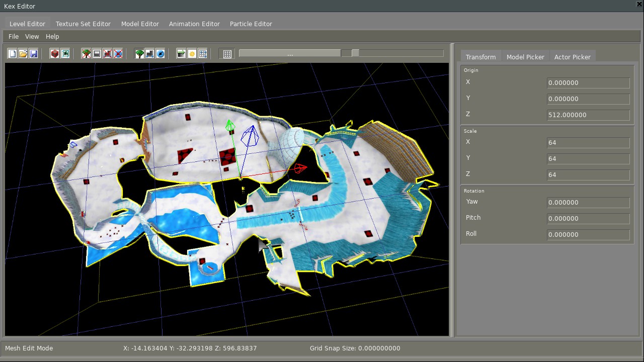Toggle the green tree mode button
The image size is (644, 362).
click(139, 54)
